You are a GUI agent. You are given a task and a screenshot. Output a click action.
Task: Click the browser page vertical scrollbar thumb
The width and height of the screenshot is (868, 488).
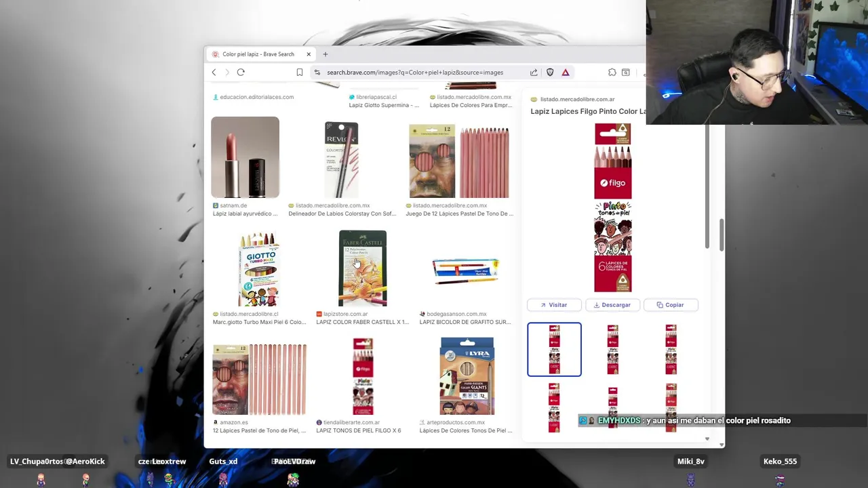pos(722,235)
